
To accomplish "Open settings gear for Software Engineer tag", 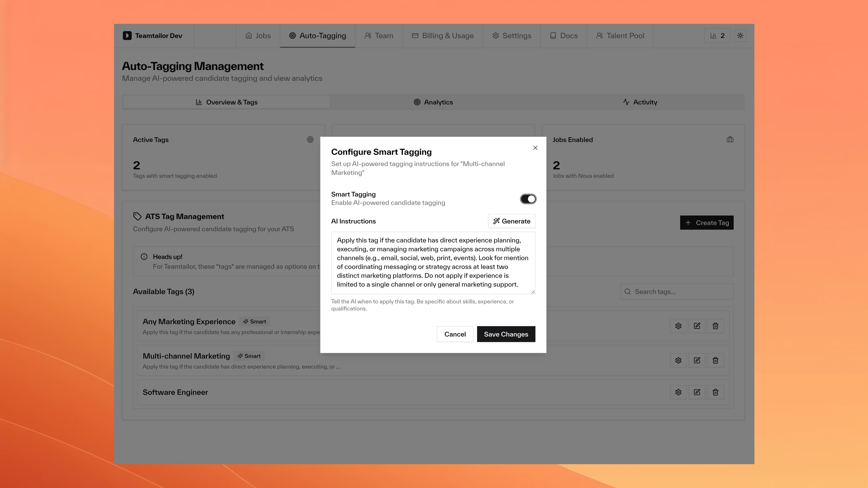I will click(678, 392).
